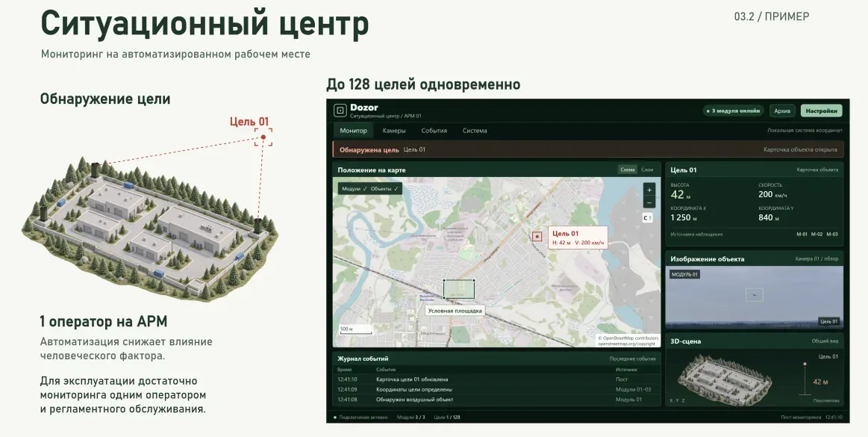Switch map view to Схема

(627, 170)
